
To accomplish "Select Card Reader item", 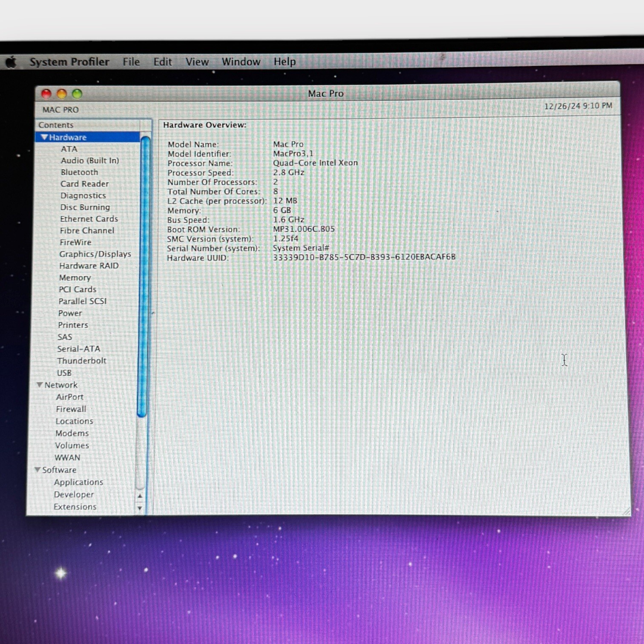I will pos(84,184).
